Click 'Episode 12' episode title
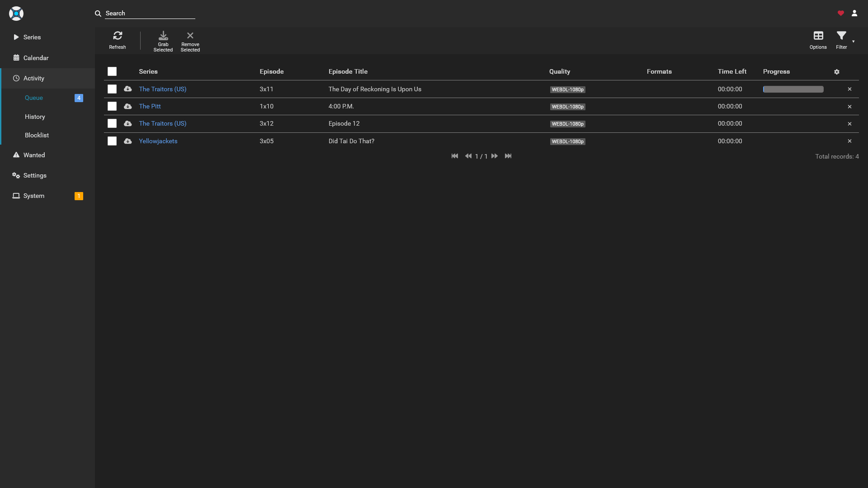Image resolution: width=868 pixels, height=488 pixels. tap(344, 123)
